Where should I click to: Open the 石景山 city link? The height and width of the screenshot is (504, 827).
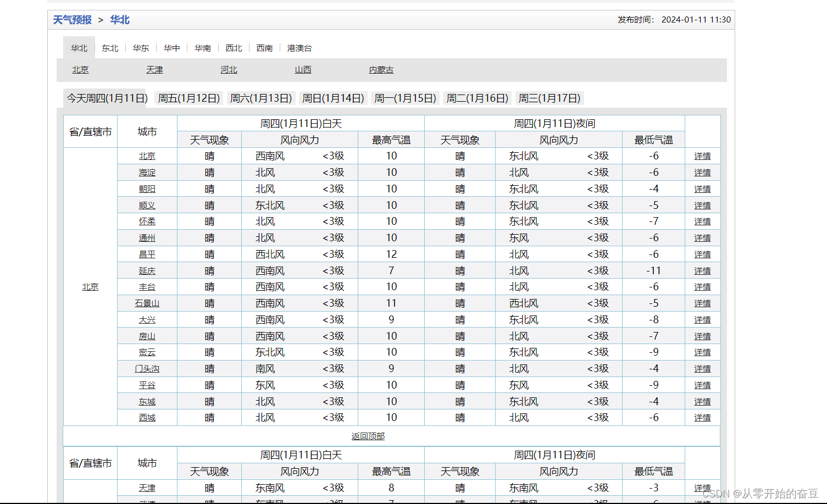[x=147, y=303]
